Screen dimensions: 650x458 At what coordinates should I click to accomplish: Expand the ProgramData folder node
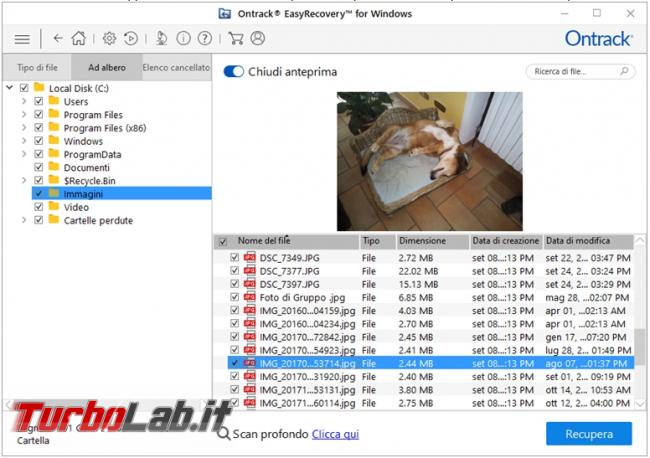click(24, 154)
